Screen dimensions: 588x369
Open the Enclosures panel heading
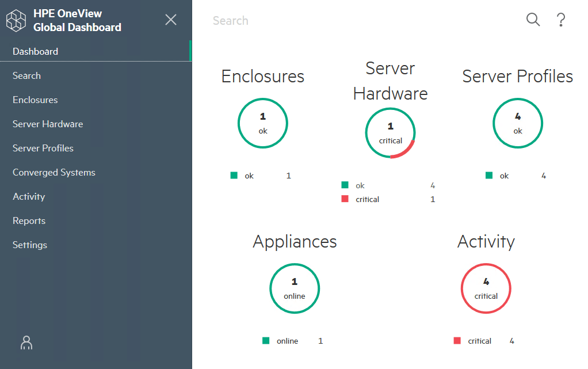point(263,77)
